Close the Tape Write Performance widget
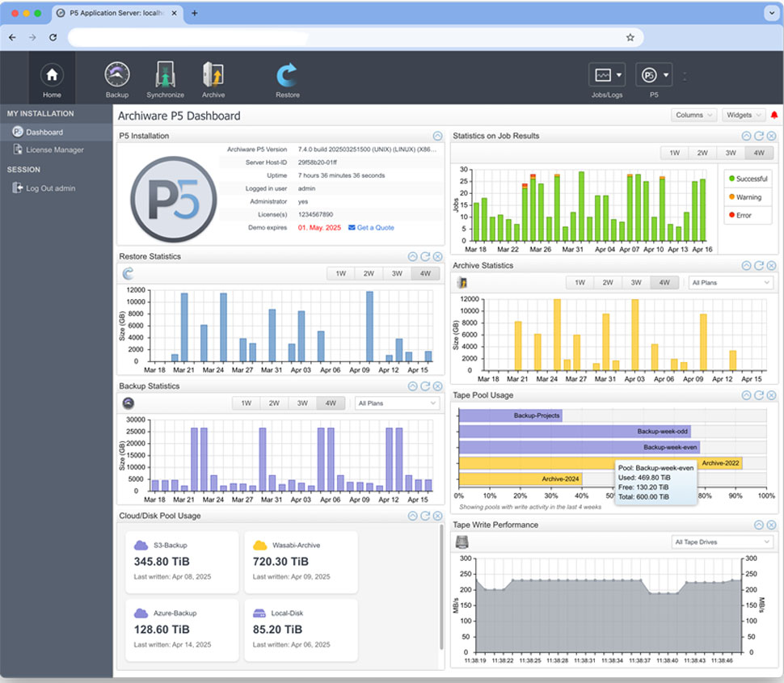 [x=772, y=525]
